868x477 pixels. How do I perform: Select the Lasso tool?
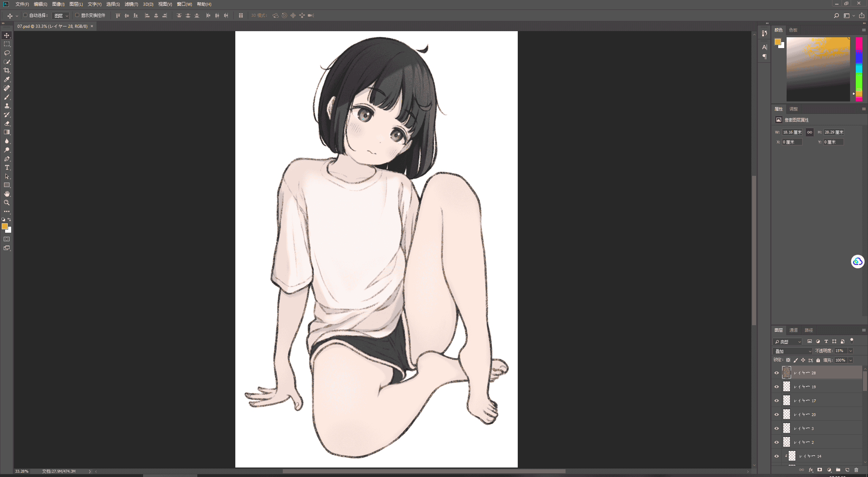coord(7,53)
